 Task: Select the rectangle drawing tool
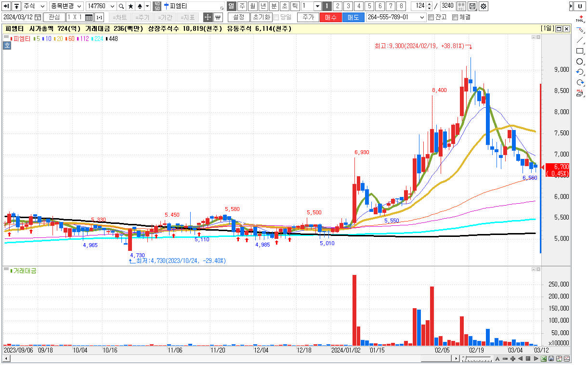coord(580,51)
